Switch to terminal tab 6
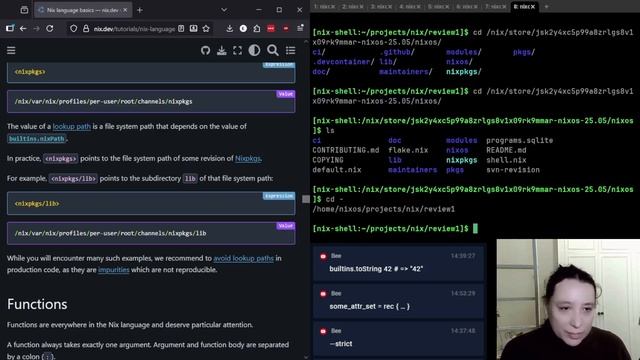Screen dimensions: 640x360 tap(467, 7)
